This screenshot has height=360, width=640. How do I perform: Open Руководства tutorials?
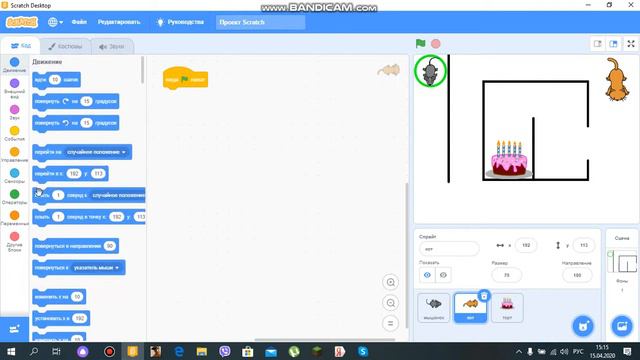(x=180, y=22)
